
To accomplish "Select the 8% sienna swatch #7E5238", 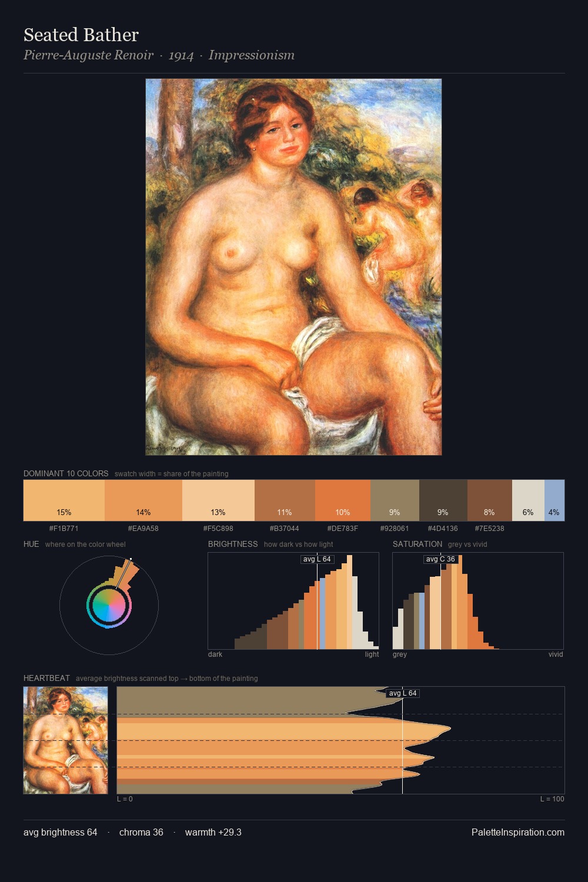I will click(x=490, y=500).
